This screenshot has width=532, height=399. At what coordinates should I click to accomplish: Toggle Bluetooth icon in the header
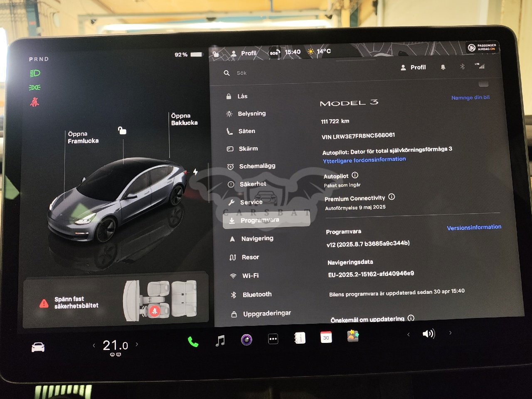462,66
